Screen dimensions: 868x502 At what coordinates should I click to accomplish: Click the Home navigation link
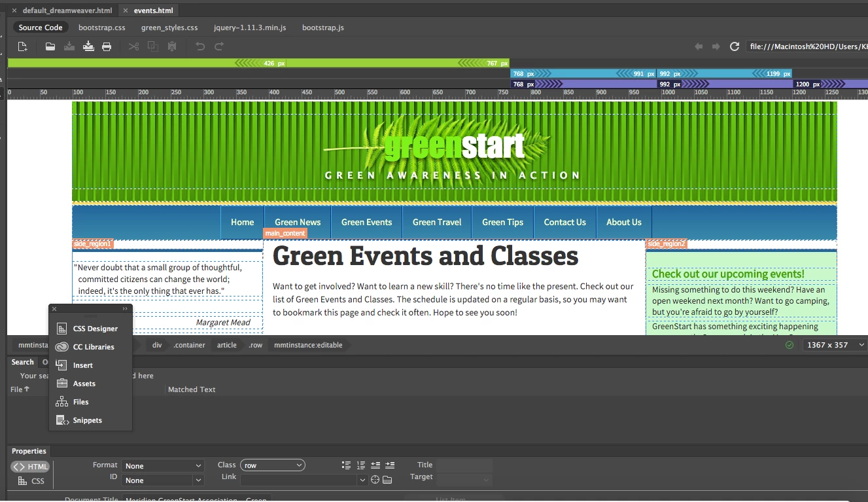242,223
